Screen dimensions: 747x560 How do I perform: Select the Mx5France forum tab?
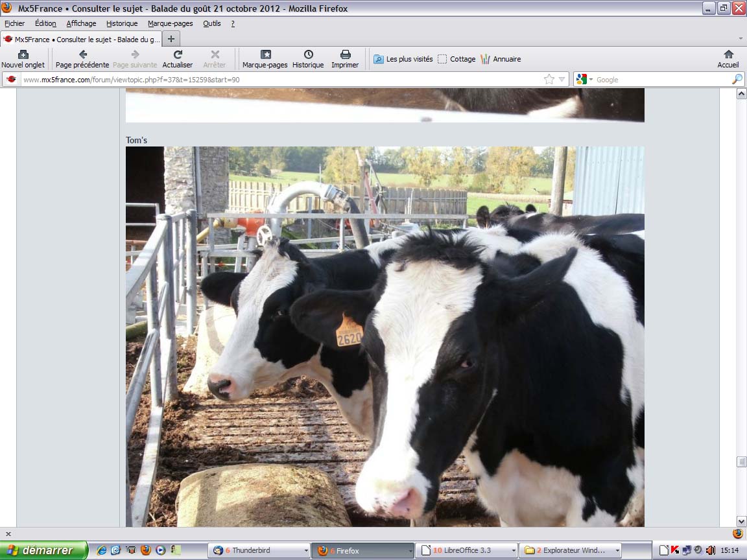pos(82,39)
